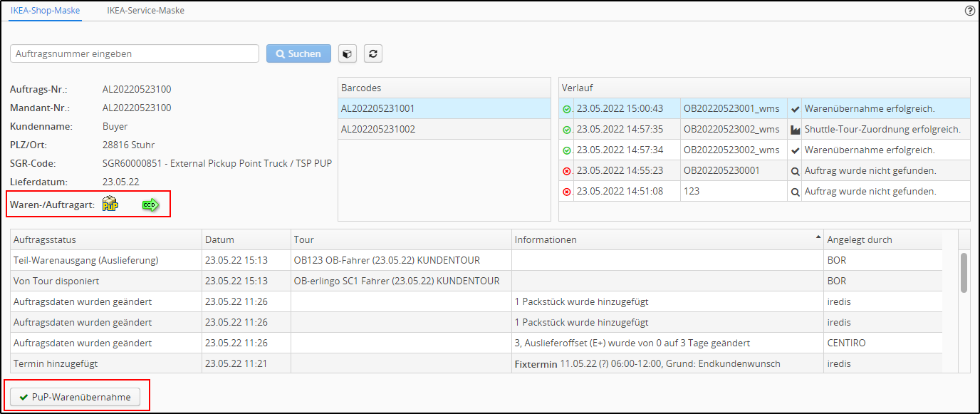Click the Barcodes panel header

point(444,88)
